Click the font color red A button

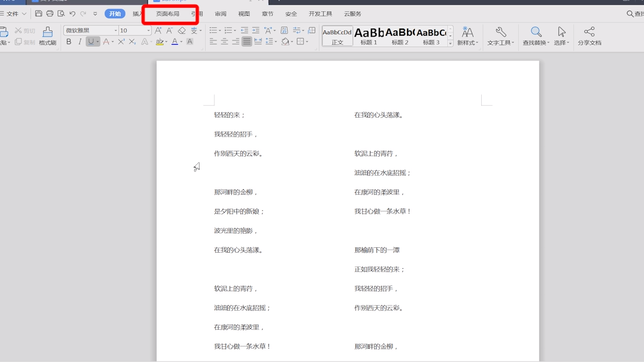[175, 42]
